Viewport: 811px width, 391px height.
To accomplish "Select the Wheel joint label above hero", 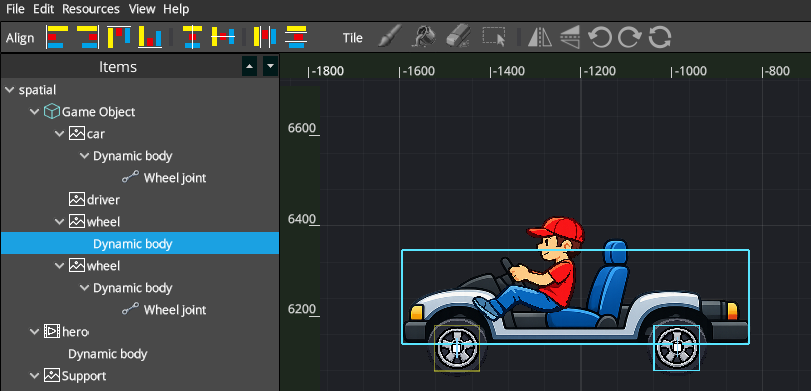I will pos(175,310).
